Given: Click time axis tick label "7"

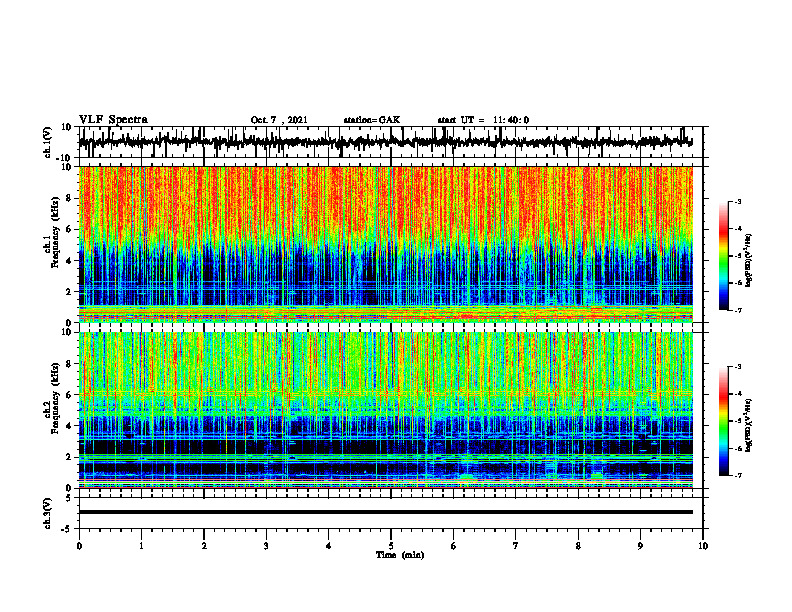Looking at the screenshot, I should click(516, 546).
